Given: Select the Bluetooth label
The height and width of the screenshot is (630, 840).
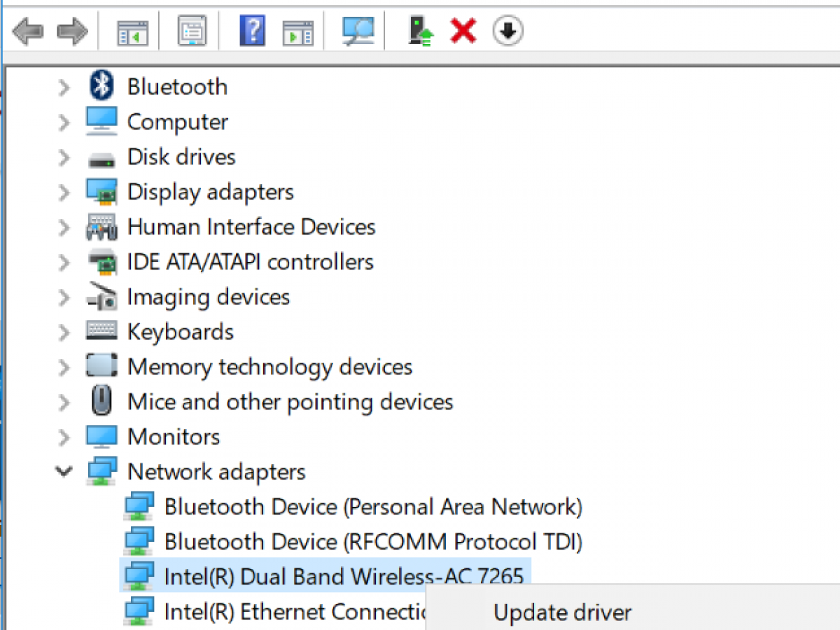Looking at the screenshot, I should (x=177, y=87).
